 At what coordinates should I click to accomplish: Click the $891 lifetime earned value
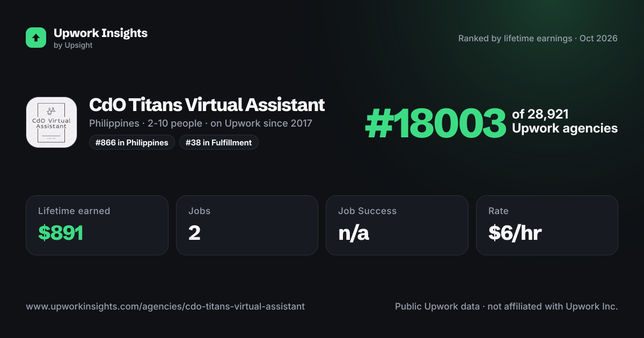pyautogui.click(x=61, y=233)
